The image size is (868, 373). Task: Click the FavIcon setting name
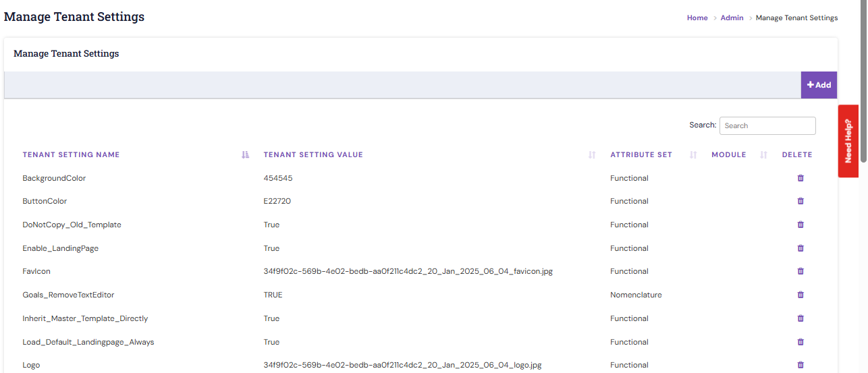[x=36, y=271]
